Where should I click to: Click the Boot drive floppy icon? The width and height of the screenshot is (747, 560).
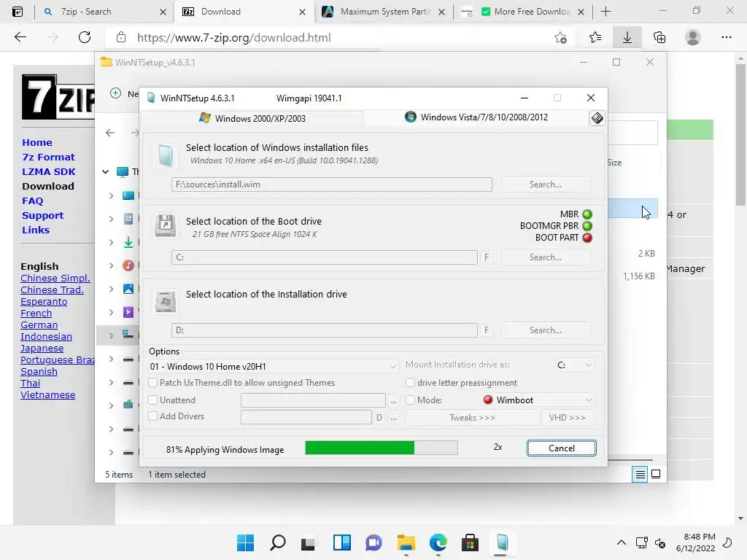pyautogui.click(x=166, y=226)
